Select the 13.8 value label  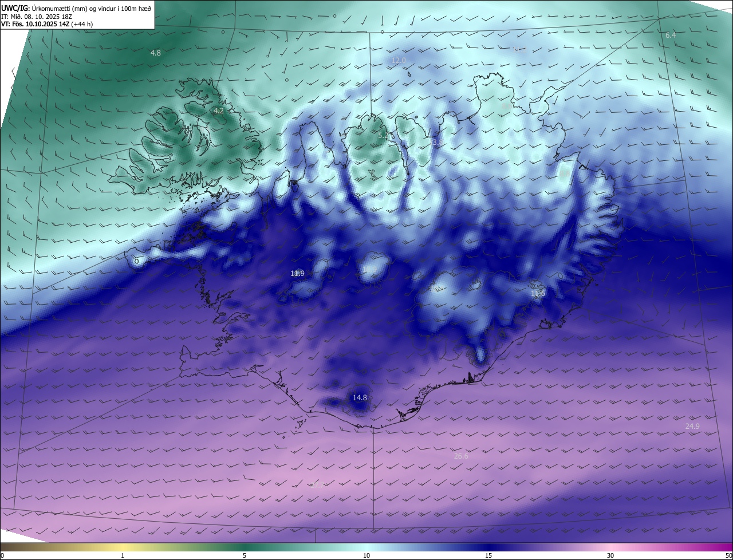437,142
